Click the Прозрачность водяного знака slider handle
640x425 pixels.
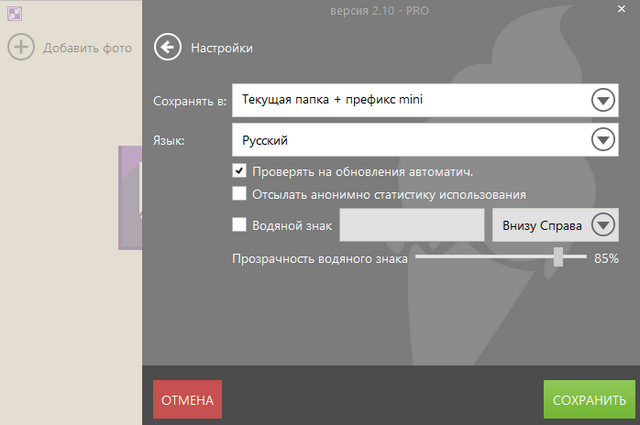pos(558,258)
